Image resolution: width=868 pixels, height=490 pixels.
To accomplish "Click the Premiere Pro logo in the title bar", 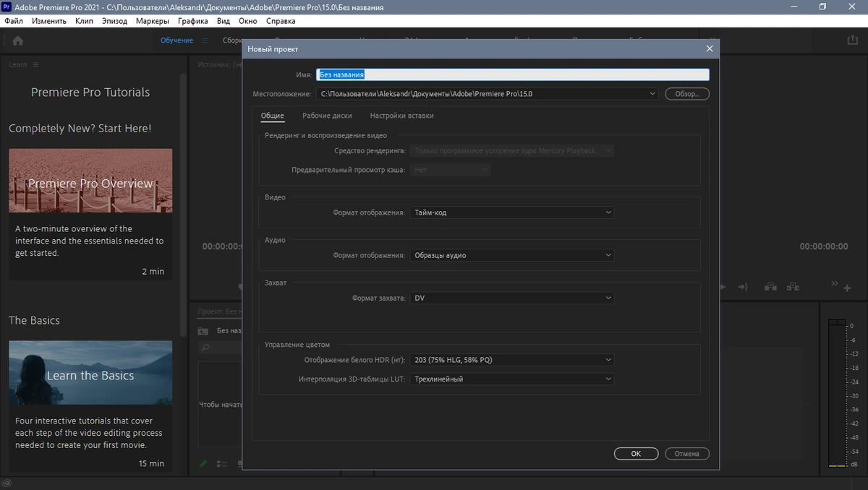I will point(7,7).
